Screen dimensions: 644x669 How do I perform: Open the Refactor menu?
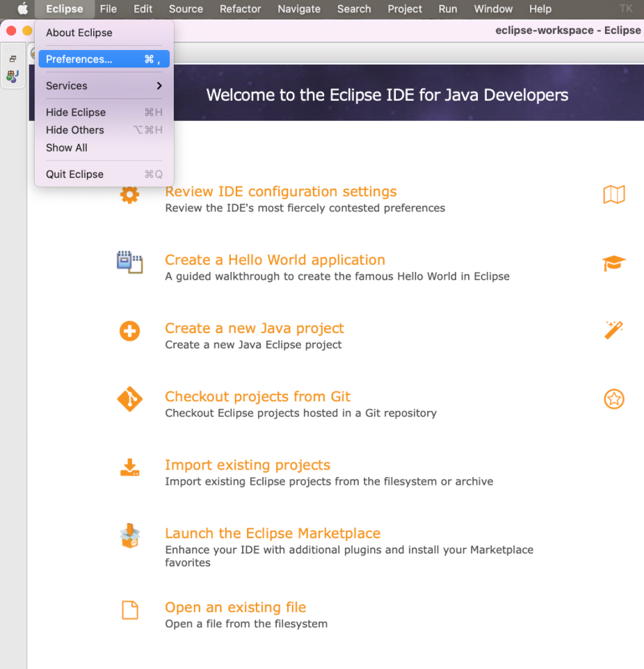click(x=240, y=9)
